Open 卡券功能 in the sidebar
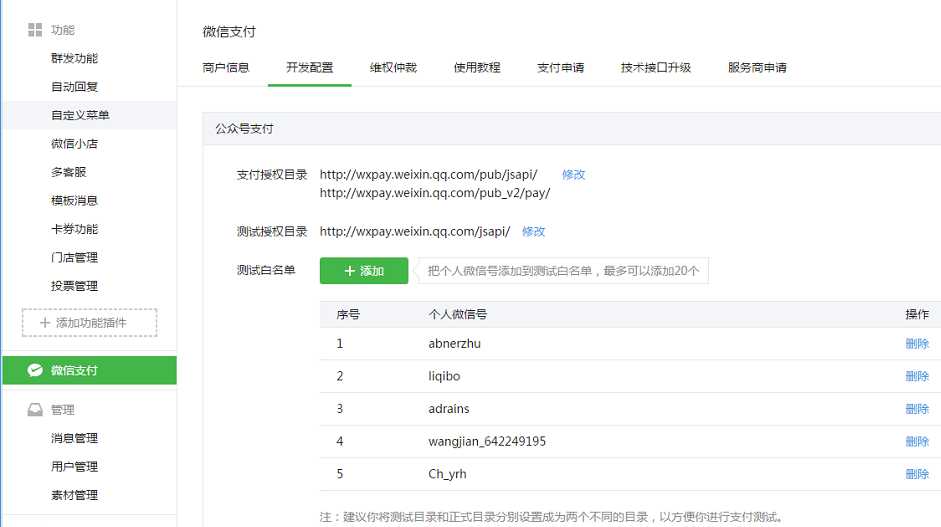Screen dimensions: 941x527 pyautogui.click(x=74, y=229)
